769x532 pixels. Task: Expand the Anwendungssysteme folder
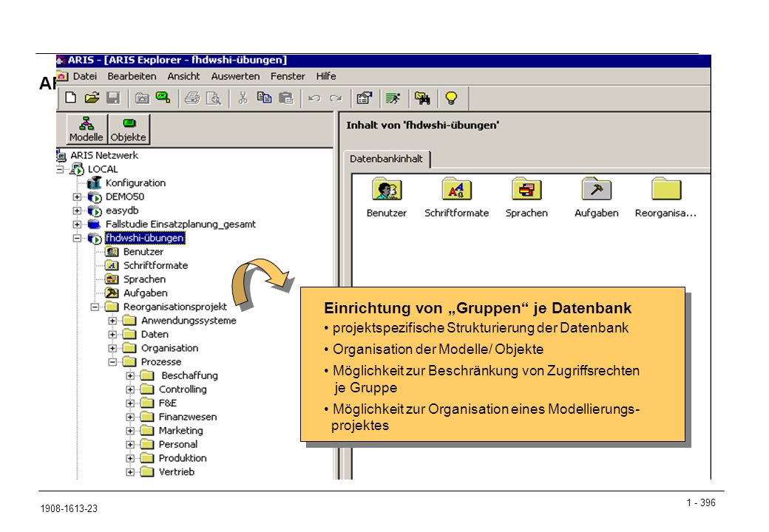(x=112, y=321)
